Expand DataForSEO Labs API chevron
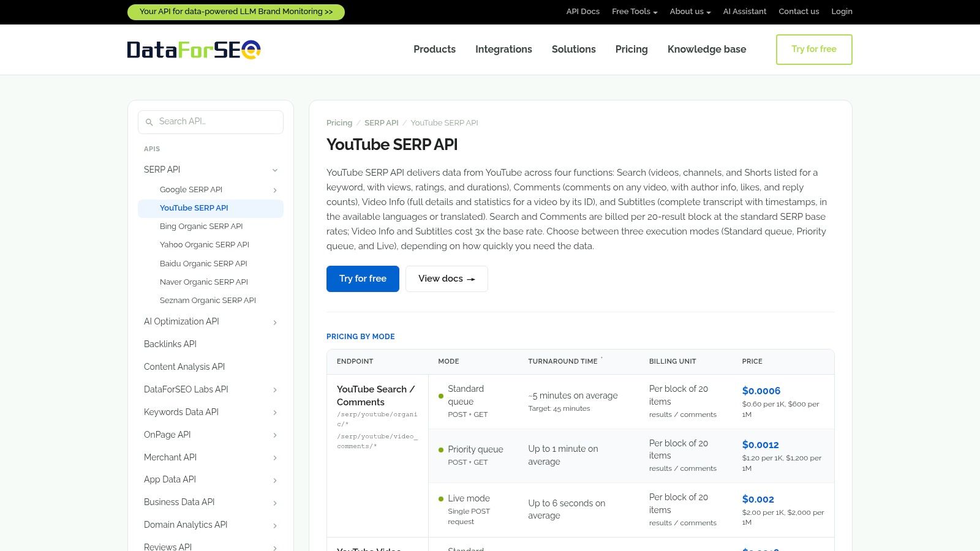 pos(275,390)
